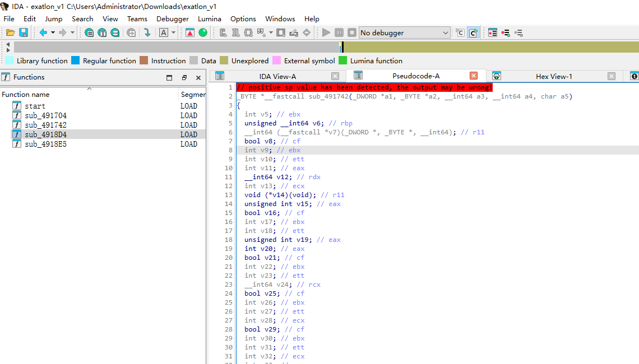Click the Save database floppy icon
Image resolution: width=639 pixels, height=364 pixels.
(24, 33)
